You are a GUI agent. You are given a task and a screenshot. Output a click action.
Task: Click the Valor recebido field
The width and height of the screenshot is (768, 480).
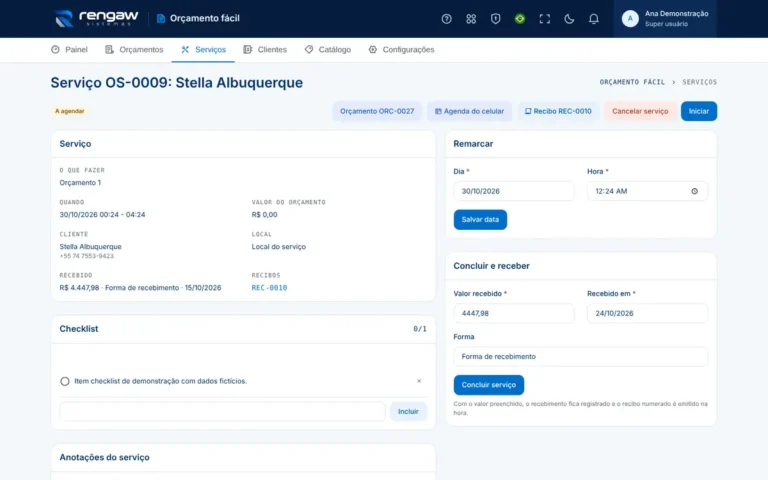click(513, 313)
